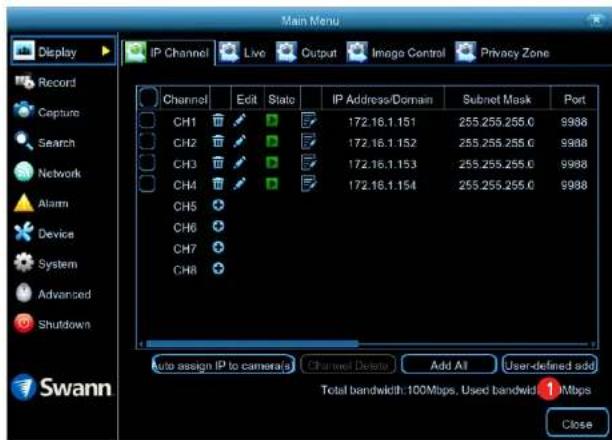This screenshot has height=440, width=612.
Task: Select the Shutdown option
Action: click(52, 324)
